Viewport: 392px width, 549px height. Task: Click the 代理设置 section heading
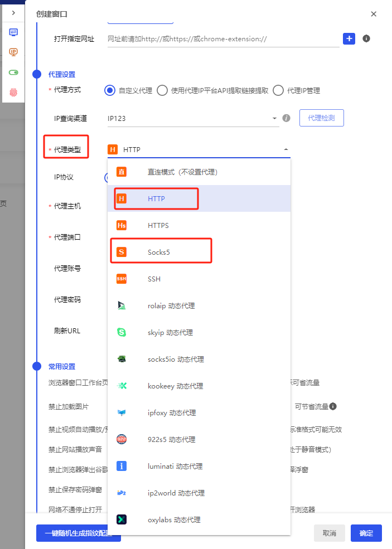[x=62, y=75]
